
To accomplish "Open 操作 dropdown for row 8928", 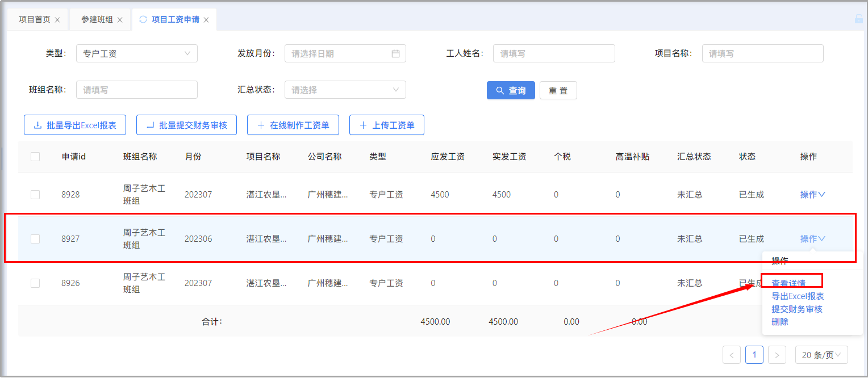I will [x=812, y=195].
